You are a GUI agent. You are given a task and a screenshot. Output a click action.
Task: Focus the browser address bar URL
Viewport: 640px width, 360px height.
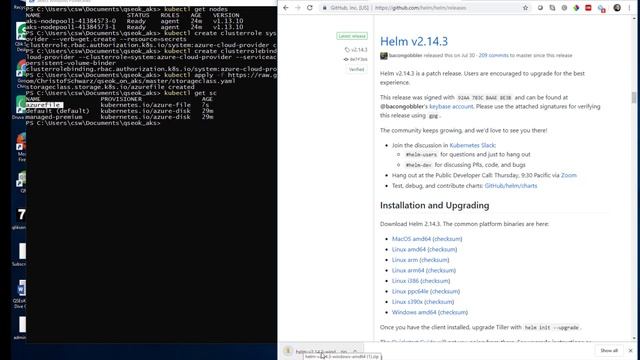(420, 8)
